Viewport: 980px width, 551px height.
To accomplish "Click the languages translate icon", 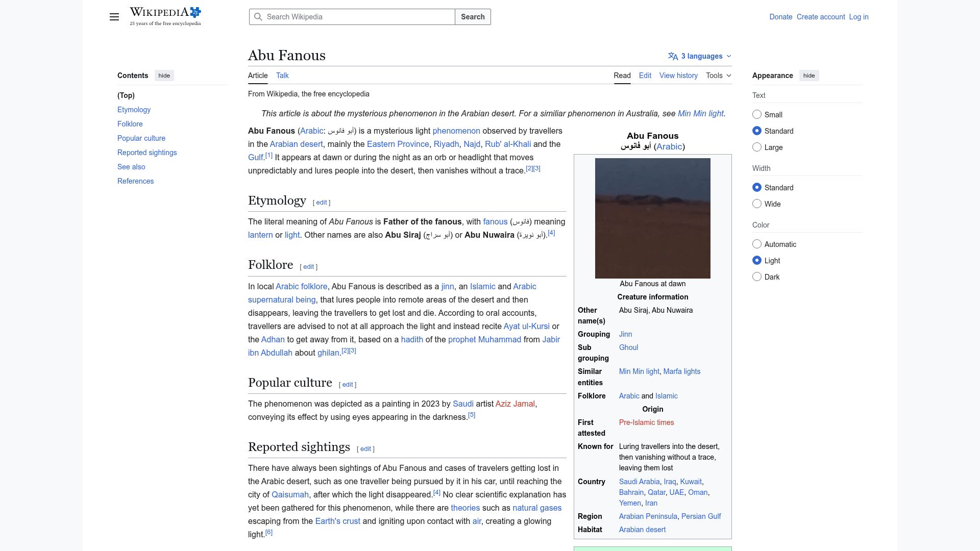I will [673, 56].
